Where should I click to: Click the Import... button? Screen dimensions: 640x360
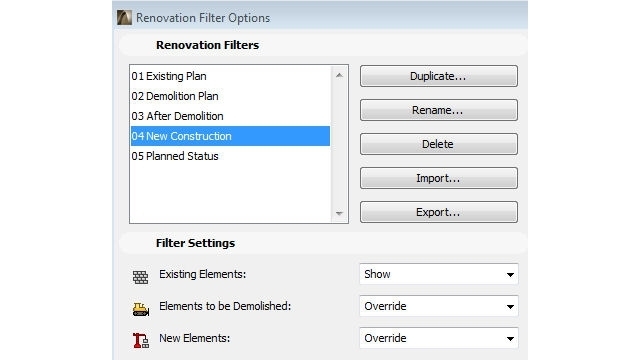click(439, 178)
